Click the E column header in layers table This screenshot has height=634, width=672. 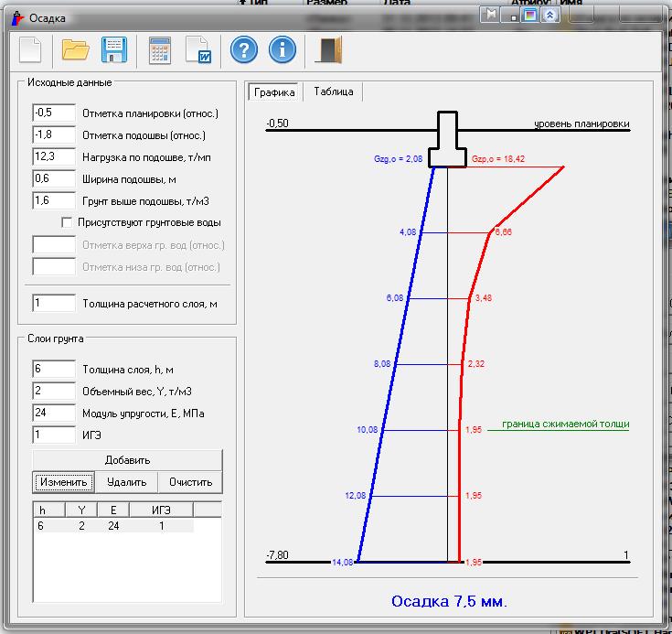113,510
